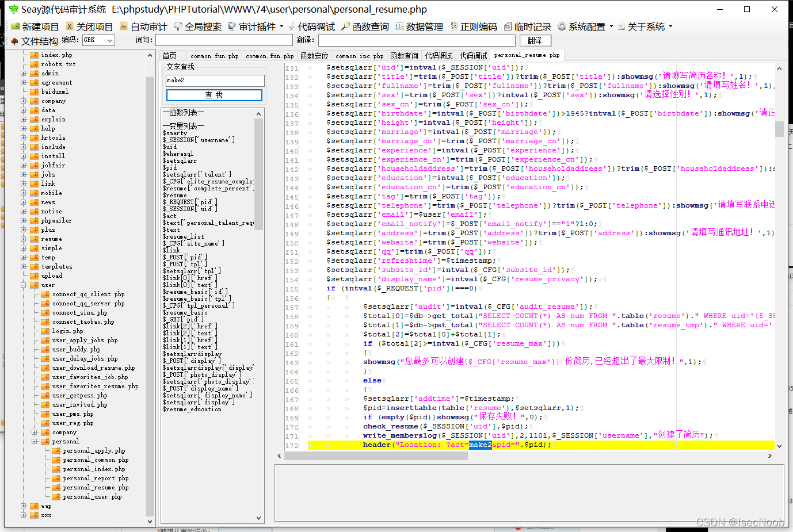This screenshot has height=532, width=793.
Task: Click the 关闭项目 (close project) toolbar icon
Action: coord(70,26)
